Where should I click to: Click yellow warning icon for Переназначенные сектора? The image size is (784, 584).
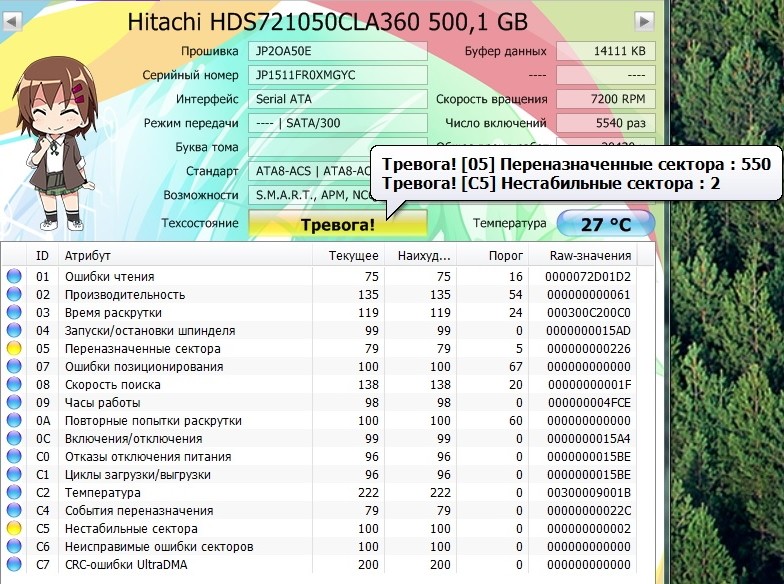click(x=14, y=348)
